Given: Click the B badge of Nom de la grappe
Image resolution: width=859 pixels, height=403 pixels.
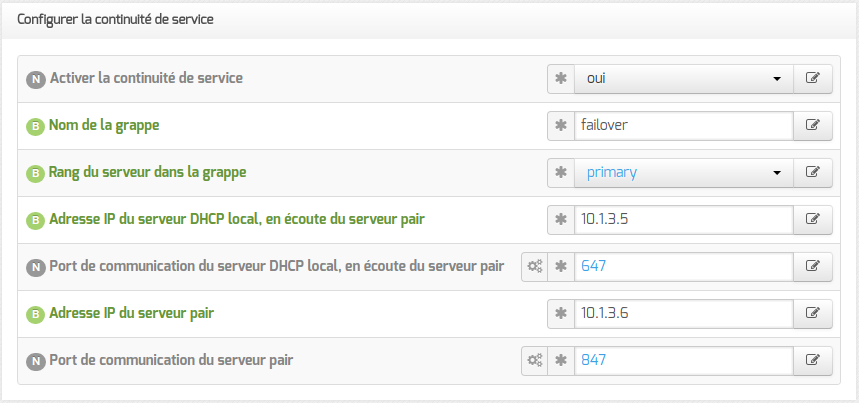Looking at the screenshot, I should pos(36,126).
